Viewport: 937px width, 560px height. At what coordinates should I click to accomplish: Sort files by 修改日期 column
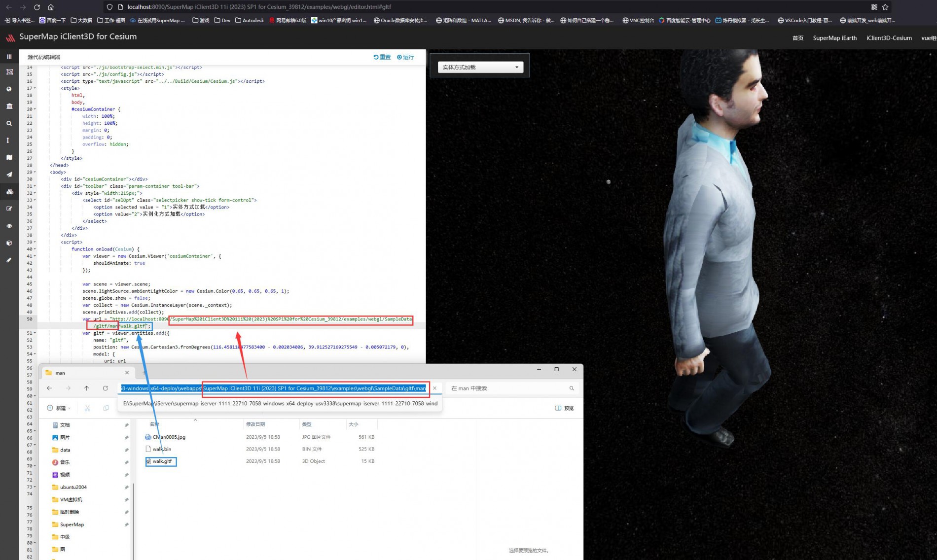coord(255,424)
